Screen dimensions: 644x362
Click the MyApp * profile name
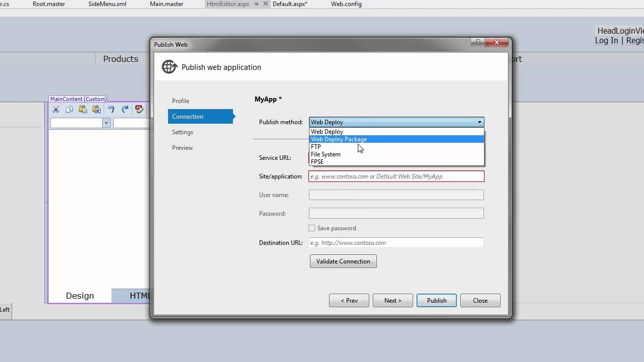268,100
